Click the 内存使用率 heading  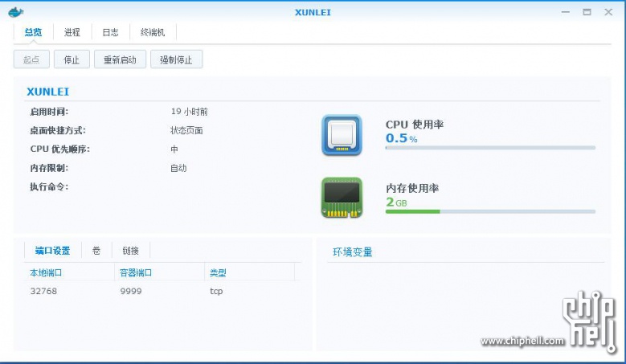[x=412, y=188]
